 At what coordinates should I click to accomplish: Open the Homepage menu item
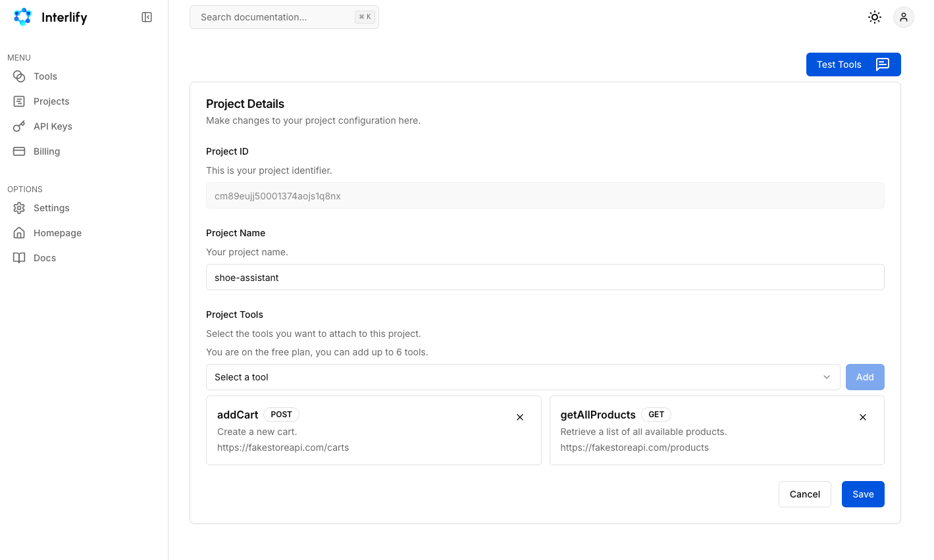click(57, 233)
